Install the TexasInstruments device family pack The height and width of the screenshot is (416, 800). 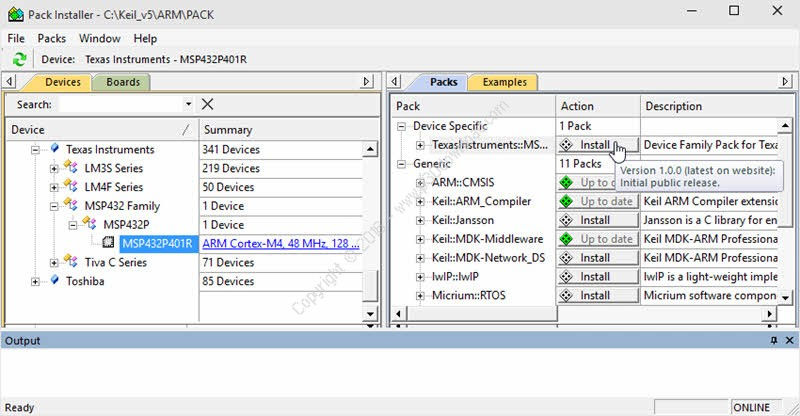[598, 145]
